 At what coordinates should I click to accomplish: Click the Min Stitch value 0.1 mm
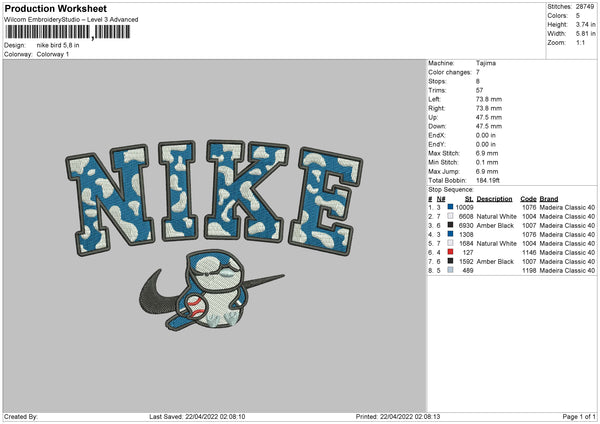point(487,162)
